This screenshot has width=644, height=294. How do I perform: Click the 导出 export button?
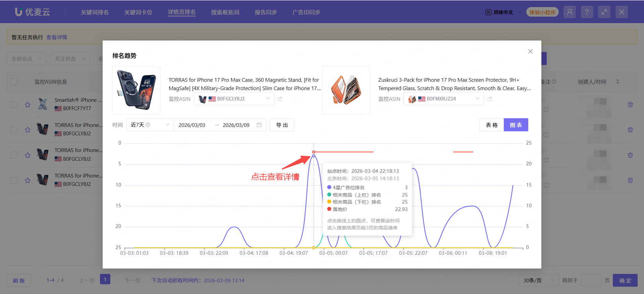282,125
